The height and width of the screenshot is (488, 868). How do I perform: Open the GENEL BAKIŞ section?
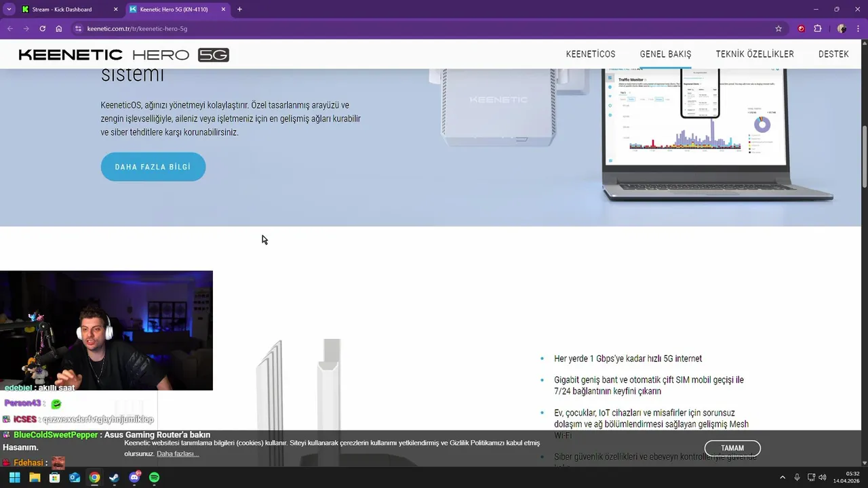665,54
